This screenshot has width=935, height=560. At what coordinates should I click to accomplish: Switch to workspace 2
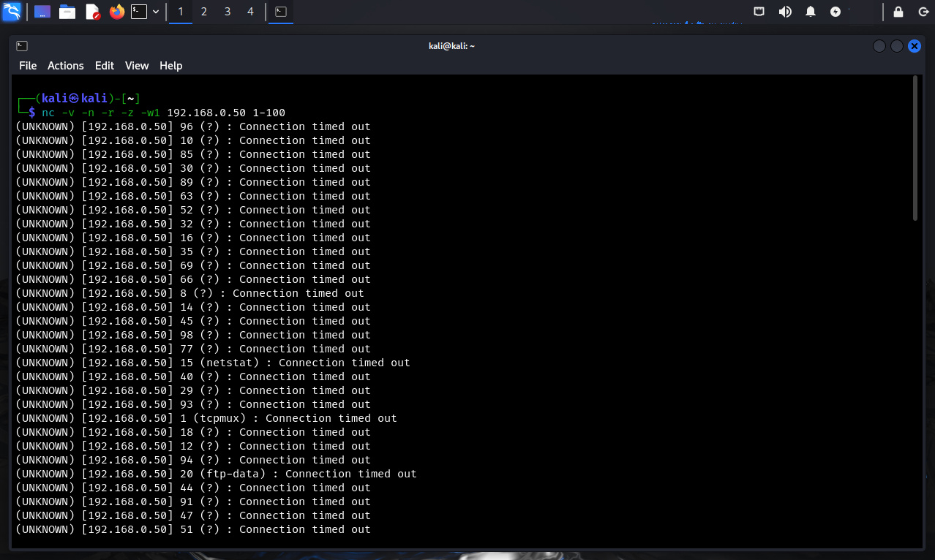click(203, 12)
